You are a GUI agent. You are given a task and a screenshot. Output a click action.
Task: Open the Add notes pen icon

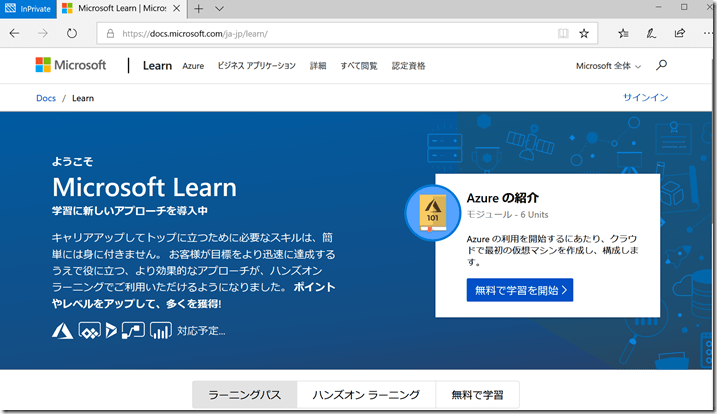(x=652, y=33)
